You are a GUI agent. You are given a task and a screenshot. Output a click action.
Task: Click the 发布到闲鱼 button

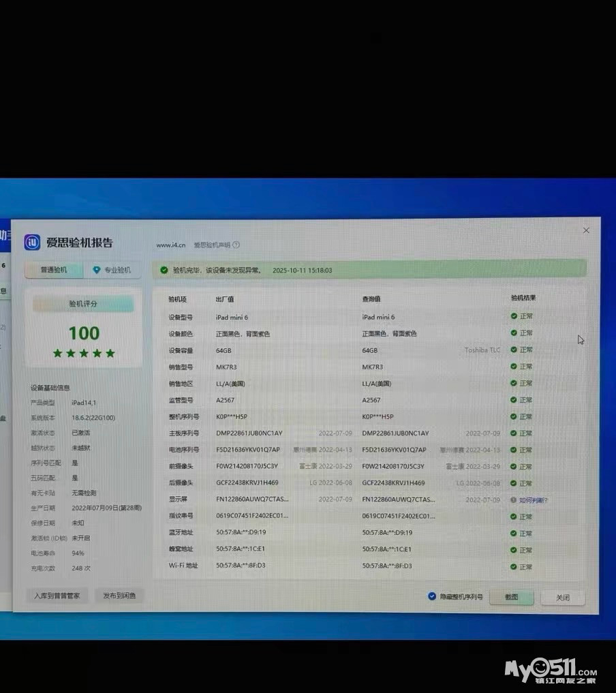[119, 596]
